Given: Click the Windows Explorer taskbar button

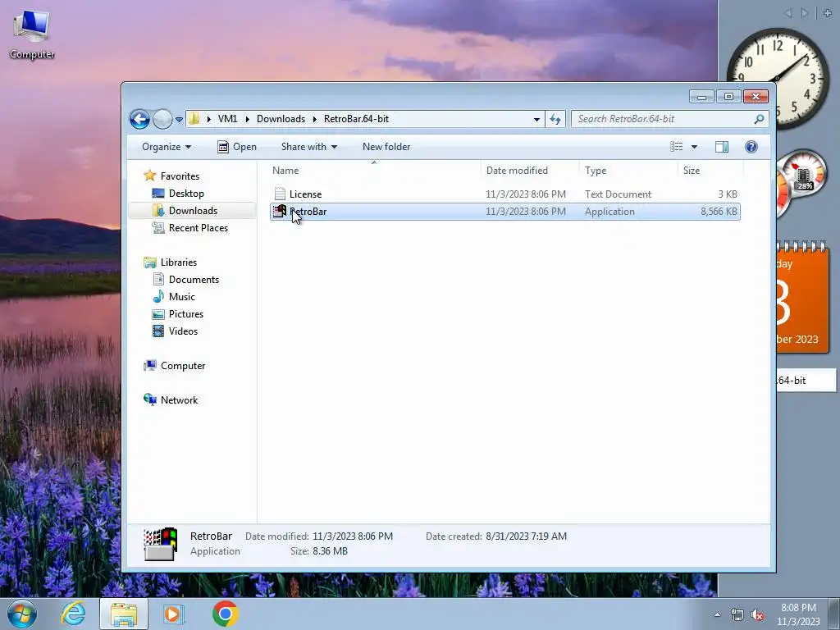Looking at the screenshot, I should [x=123, y=614].
